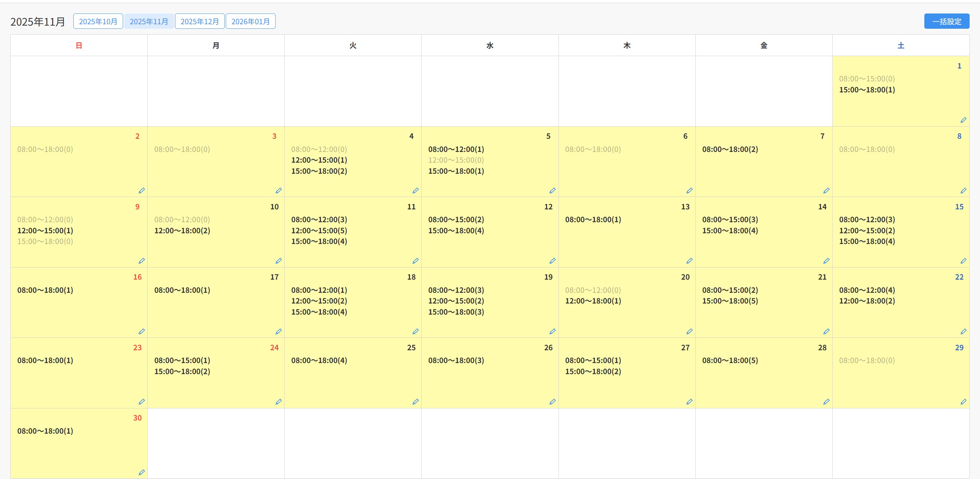Screen dimensions: 980x479
Task: Select the 2025年12月 month tab
Action: (199, 21)
